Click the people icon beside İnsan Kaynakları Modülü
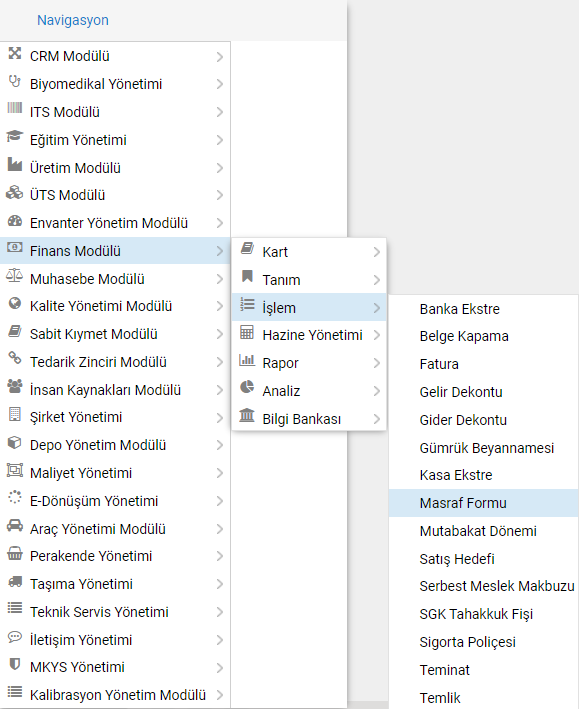The width and height of the screenshot is (579, 709). tap(14, 386)
